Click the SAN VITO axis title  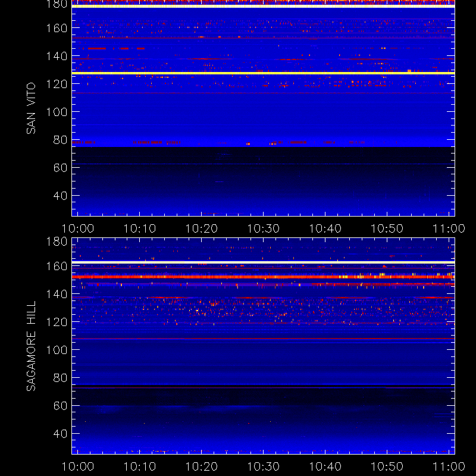[x=32, y=108]
